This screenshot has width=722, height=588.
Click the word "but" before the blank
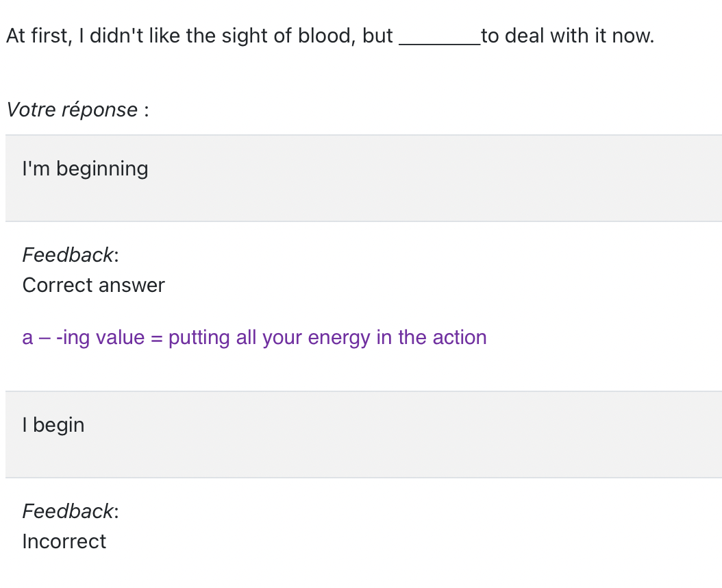tap(377, 36)
